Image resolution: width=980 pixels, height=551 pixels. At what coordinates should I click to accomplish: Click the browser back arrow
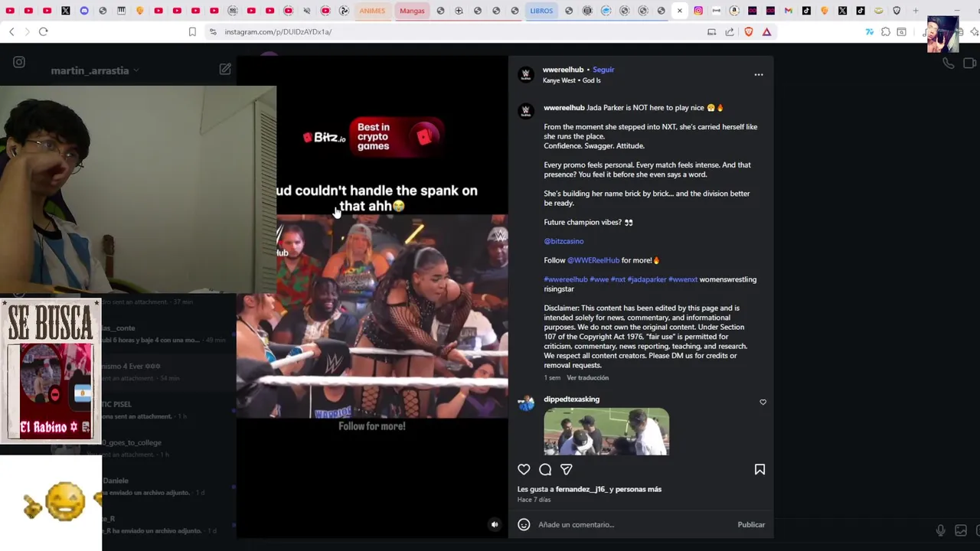(x=11, y=31)
